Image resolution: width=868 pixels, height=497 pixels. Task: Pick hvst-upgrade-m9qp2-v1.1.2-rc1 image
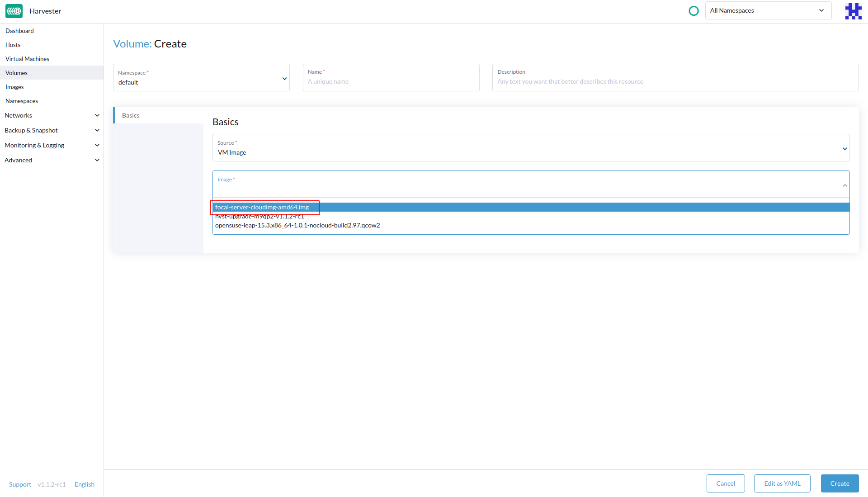[x=259, y=217]
